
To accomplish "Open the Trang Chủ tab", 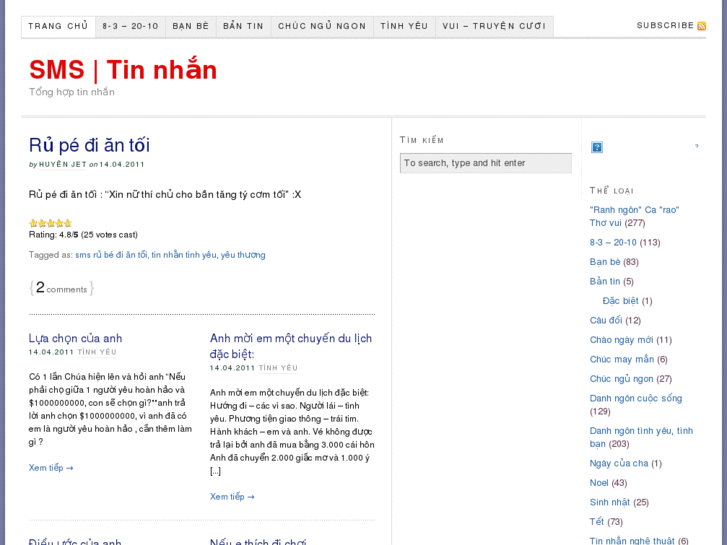I will pyautogui.click(x=58, y=26).
